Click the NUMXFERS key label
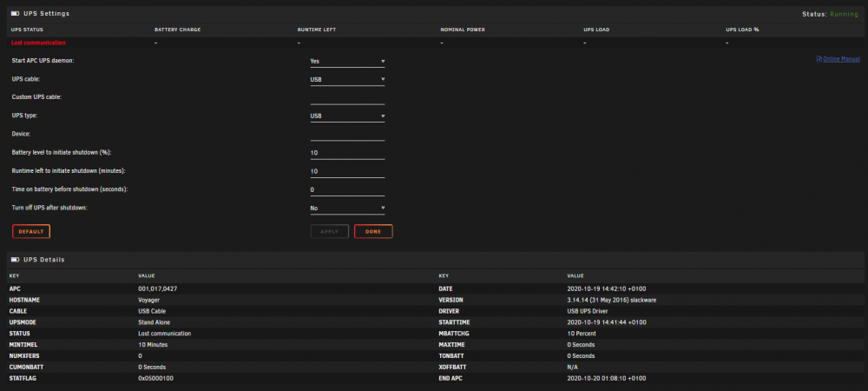The image size is (868, 391). (24, 355)
